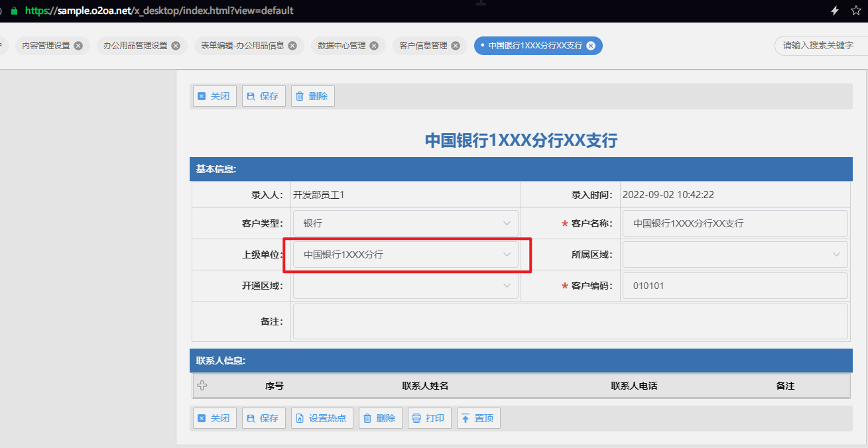The height and width of the screenshot is (448, 868).
Task: Click the form title 中国银行1XXX分行XX支行
Action: pos(521,140)
